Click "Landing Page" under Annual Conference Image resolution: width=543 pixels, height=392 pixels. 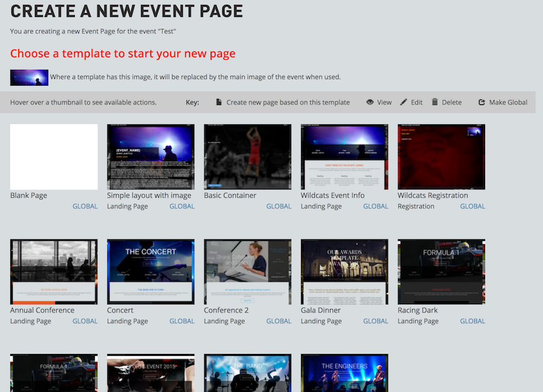pyautogui.click(x=31, y=321)
